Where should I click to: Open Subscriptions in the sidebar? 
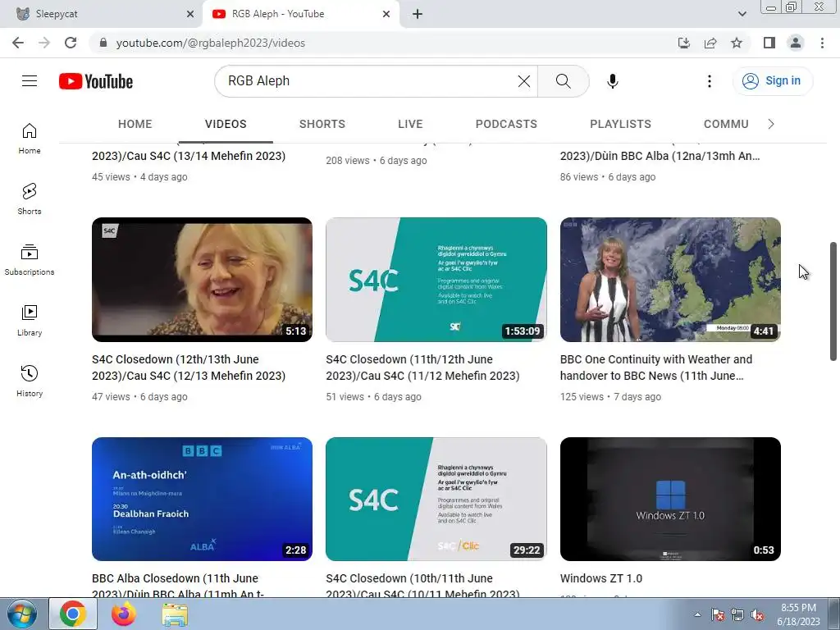click(30, 260)
